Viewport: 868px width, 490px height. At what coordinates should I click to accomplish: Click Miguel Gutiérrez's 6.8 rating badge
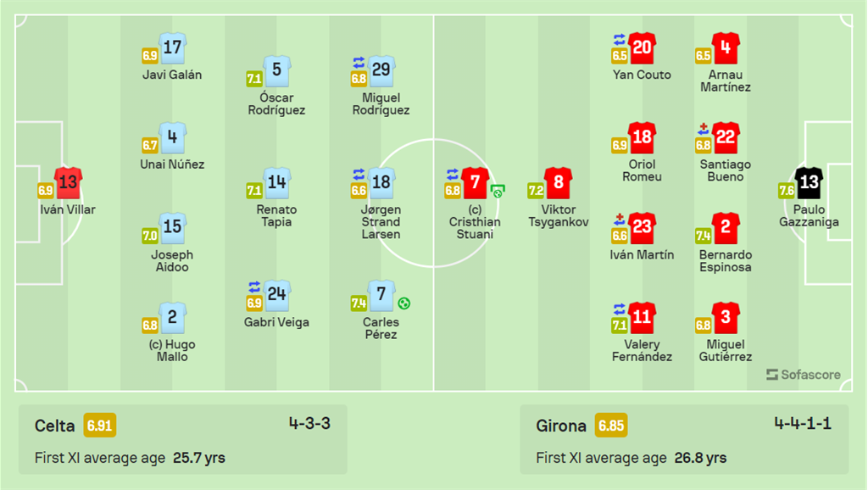coord(703,325)
